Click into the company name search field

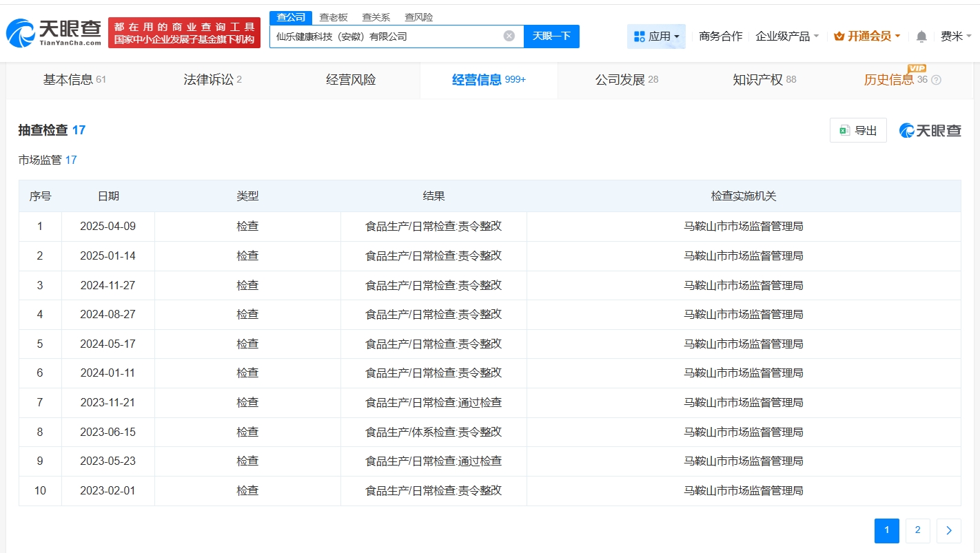386,36
